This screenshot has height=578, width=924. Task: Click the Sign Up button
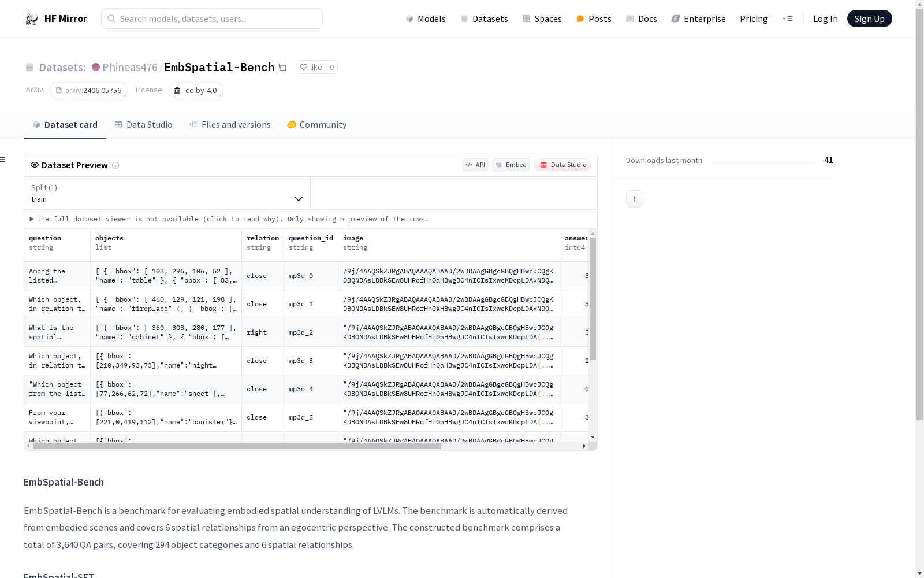[x=869, y=18]
